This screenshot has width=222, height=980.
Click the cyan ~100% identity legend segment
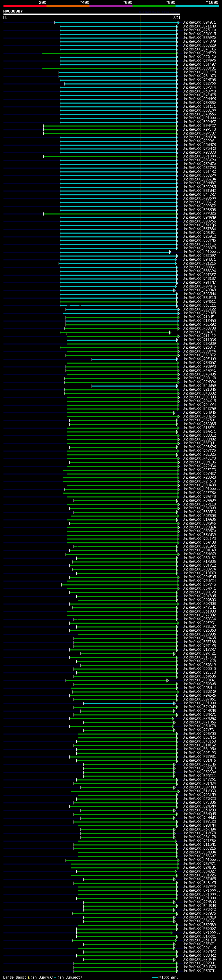pos(197,6)
